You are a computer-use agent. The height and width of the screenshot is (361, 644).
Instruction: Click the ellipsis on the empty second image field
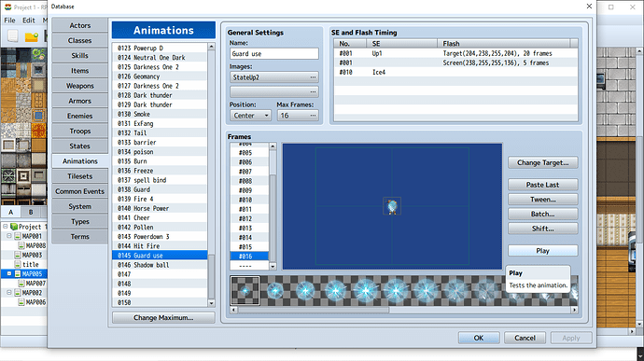pyautogui.click(x=313, y=91)
